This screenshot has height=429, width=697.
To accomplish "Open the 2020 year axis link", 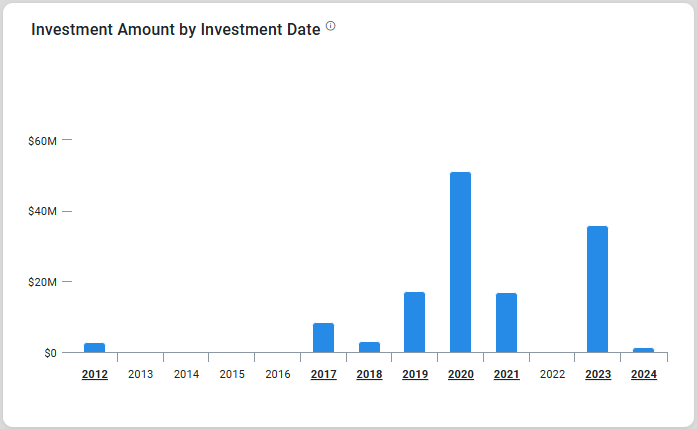I will click(x=460, y=374).
